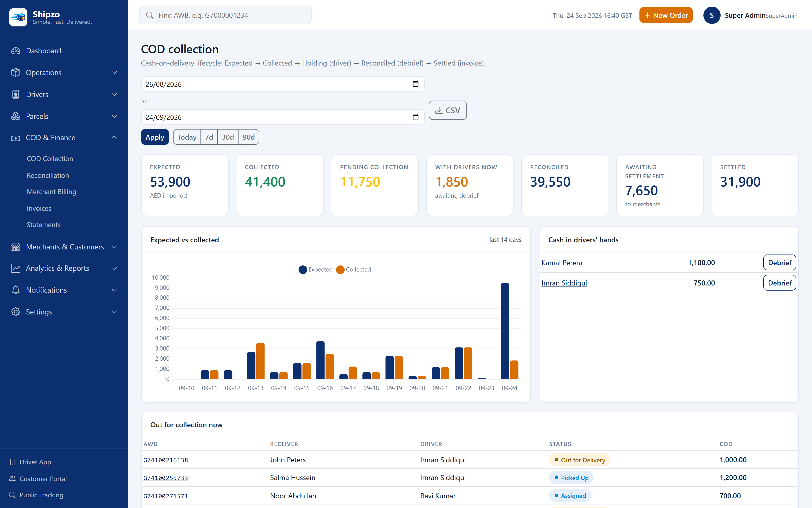Viewport: 812px width, 508px height.
Task: Click the Apply date range button
Action: 155,137
